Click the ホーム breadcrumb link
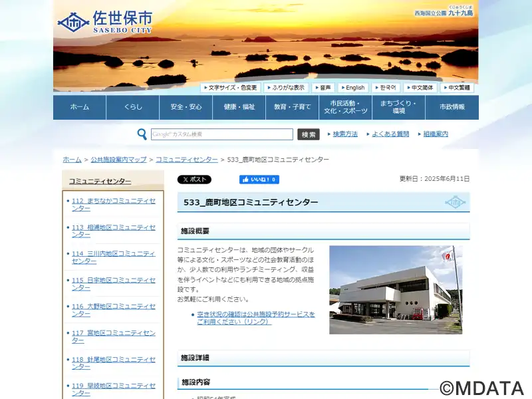Image resolution: width=532 pixels, height=399 pixels. coord(72,160)
